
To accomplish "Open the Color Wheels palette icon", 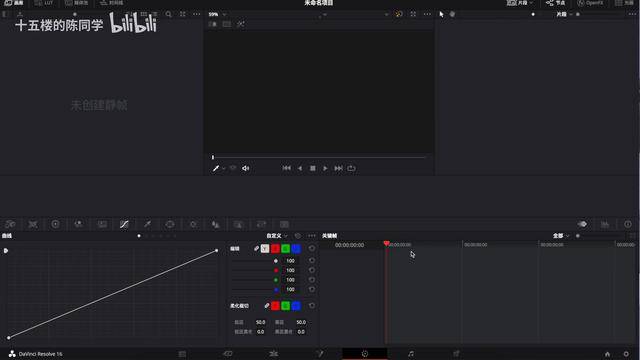I will [x=56, y=224].
